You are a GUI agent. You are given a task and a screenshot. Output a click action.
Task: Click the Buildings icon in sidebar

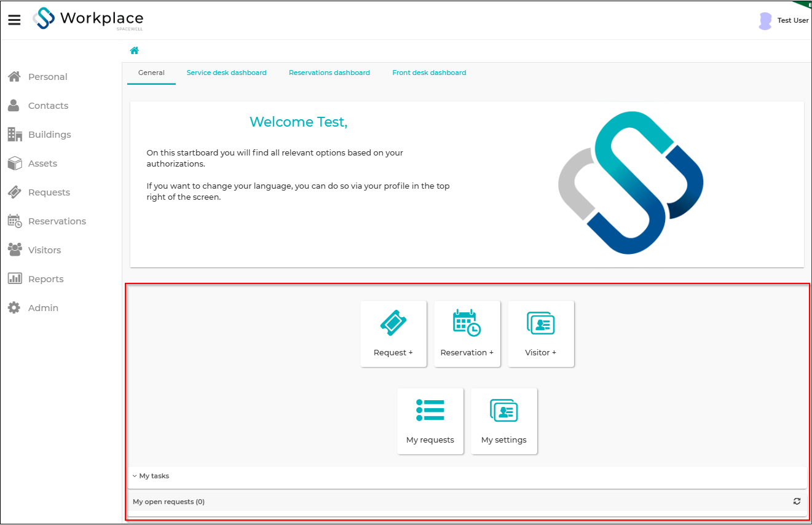pos(15,134)
